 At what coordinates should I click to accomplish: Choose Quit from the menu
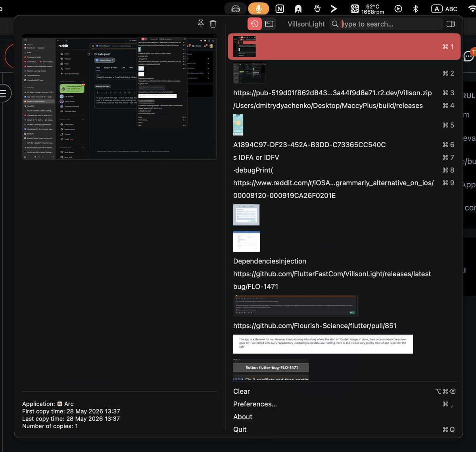tap(344, 429)
